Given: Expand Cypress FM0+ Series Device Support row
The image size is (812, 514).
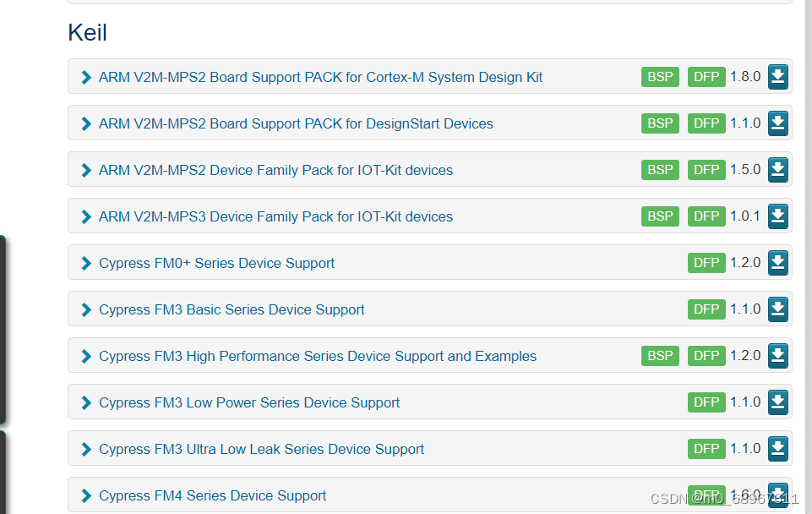Looking at the screenshot, I should (86, 263).
